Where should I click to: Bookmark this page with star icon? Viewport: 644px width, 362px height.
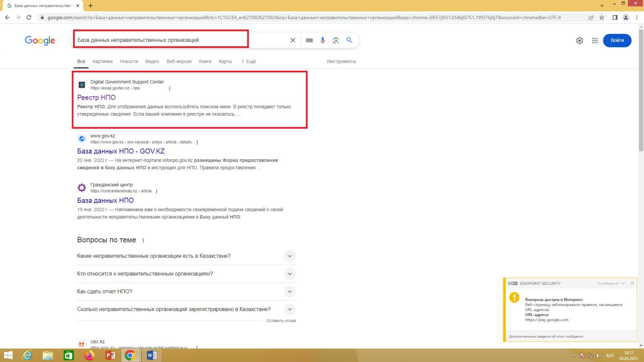[602, 17]
